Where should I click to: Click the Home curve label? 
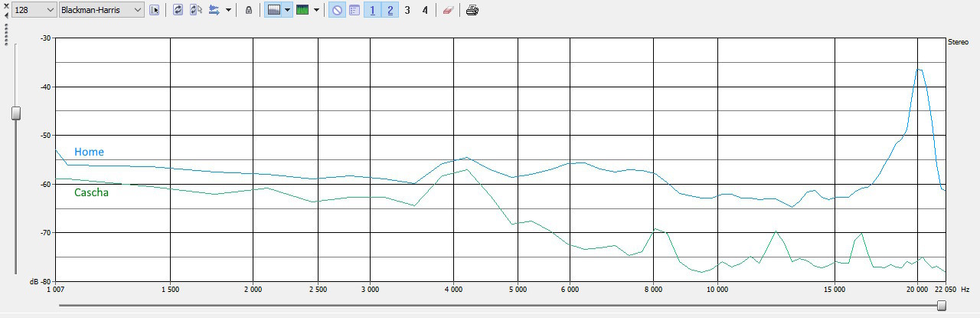coord(89,152)
